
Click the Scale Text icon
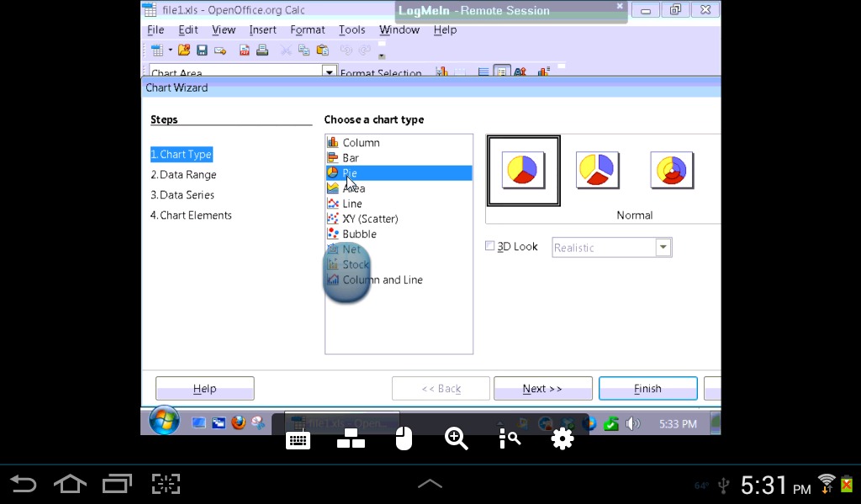[x=520, y=71]
